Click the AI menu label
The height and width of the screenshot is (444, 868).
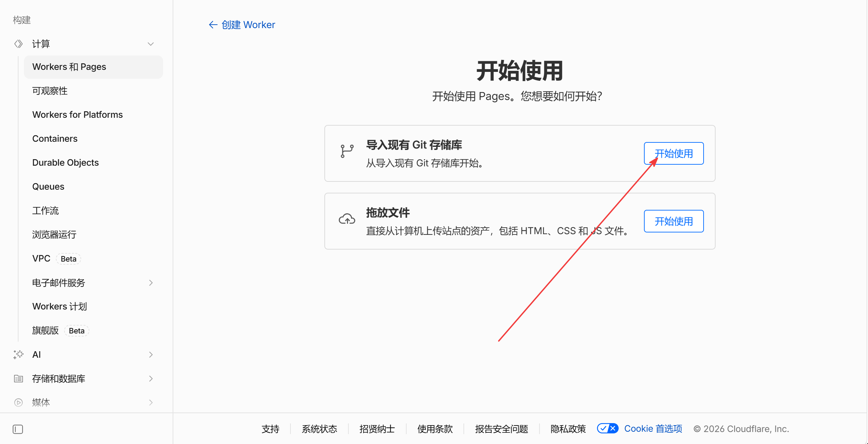click(37, 355)
